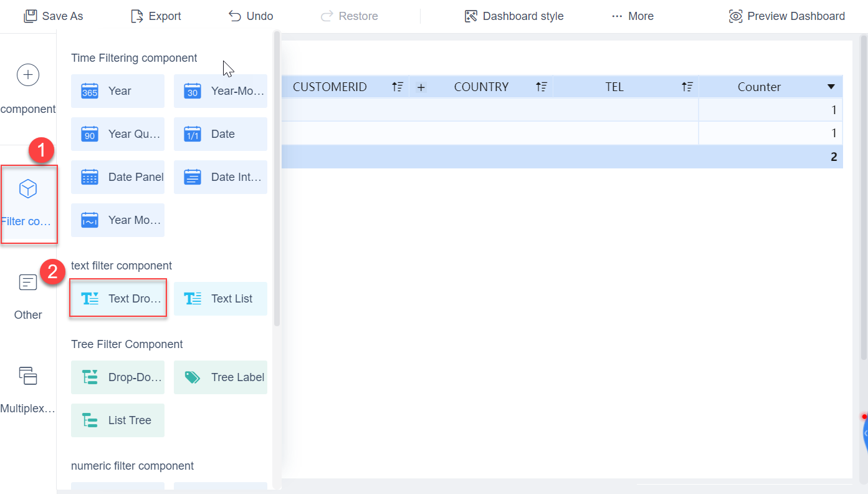Add the Date filter component

(221, 134)
